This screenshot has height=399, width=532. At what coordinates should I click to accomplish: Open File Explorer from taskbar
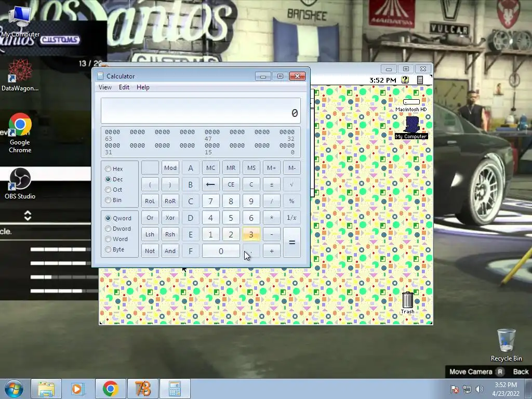click(46, 389)
